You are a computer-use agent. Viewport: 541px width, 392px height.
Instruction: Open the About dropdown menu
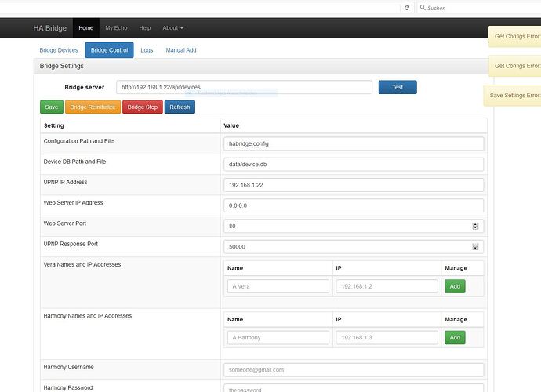(172, 27)
